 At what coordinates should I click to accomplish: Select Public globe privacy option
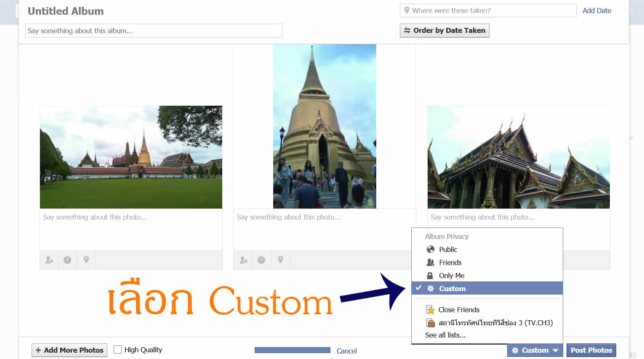448,249
